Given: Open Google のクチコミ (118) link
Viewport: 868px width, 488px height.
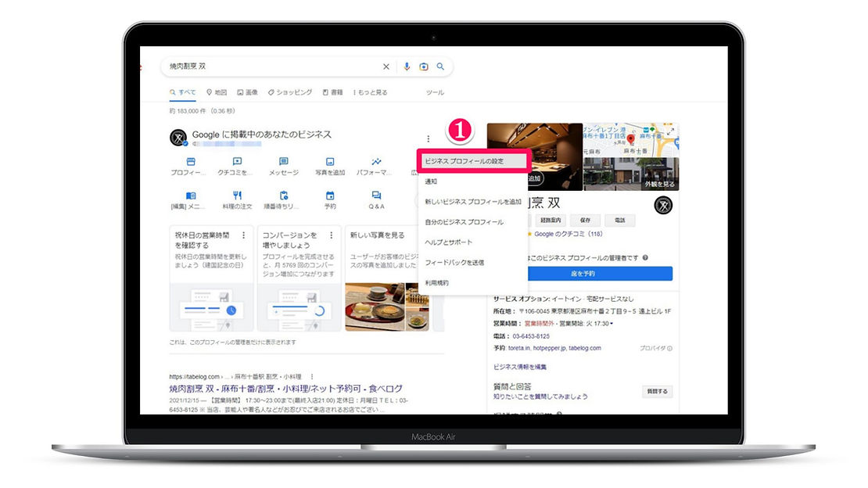Looking at the screenshot, I should tap(569, 235).
